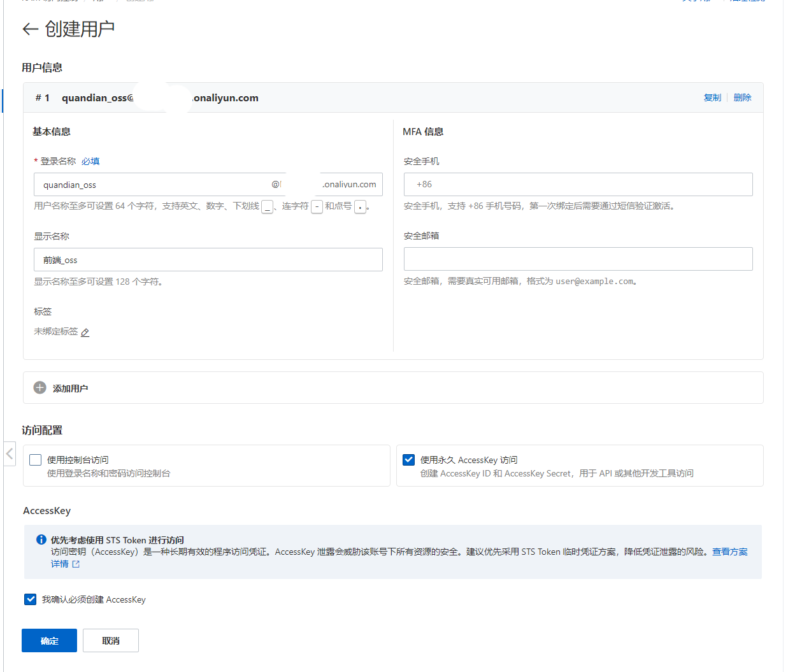Click the 使用登录名称和密码访问控制台 description
The height and width of the screenshot is (672, 795).
(x=109, y=473)
